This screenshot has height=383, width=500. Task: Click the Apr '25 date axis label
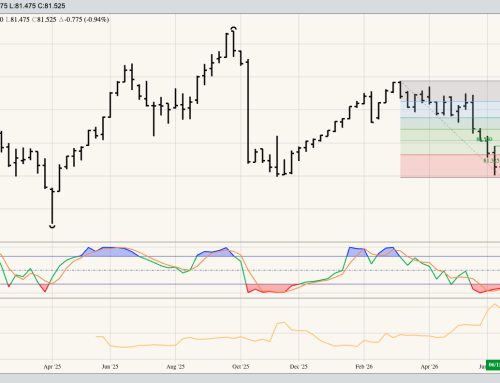[x=52, y=367]
